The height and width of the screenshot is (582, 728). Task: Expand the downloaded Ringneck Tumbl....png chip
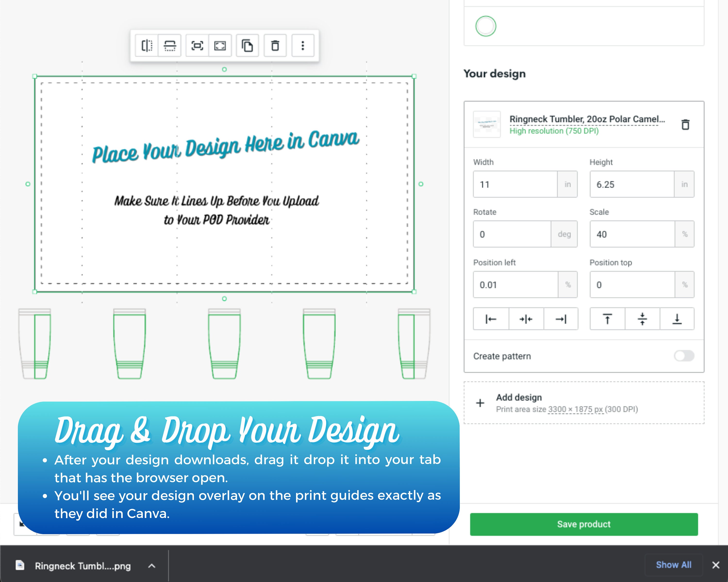(152, 566)
